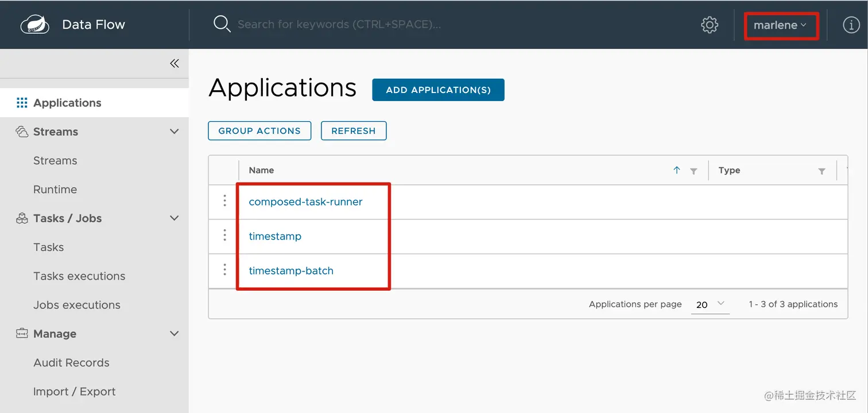
Task: Click the search magnifier icon
Action: coord(222,24)
